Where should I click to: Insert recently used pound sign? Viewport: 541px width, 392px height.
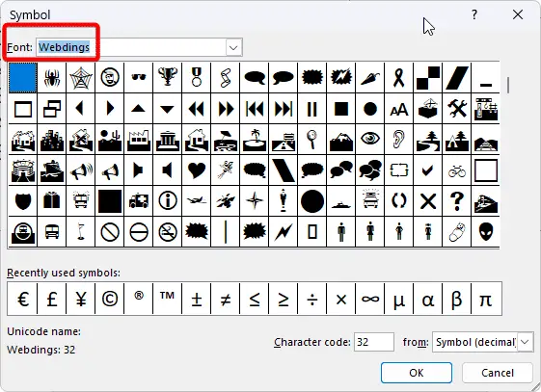[52, 299]
